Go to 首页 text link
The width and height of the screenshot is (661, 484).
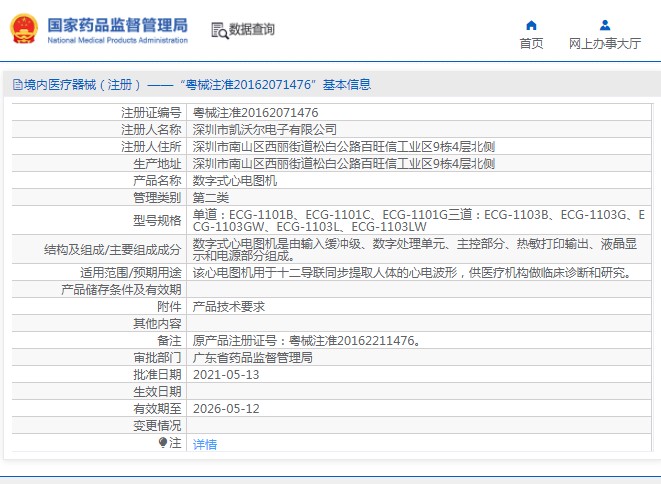pos(531,43)
